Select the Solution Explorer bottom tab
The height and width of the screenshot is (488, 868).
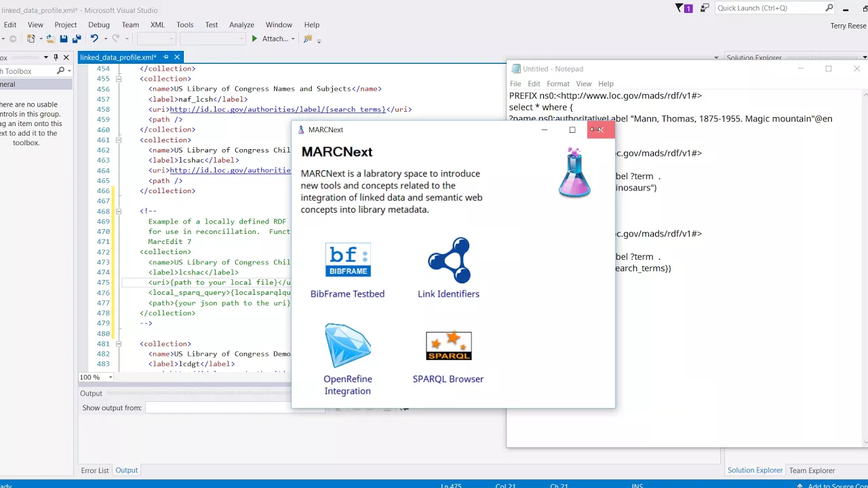coord(755,470)
